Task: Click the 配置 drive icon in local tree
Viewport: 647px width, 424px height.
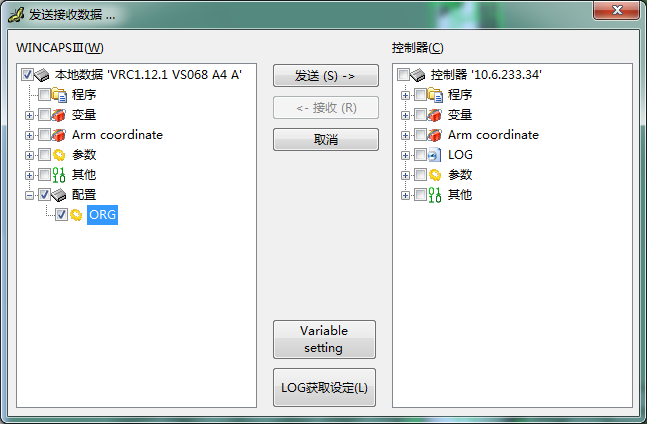Action: click(x=59, y=195)
